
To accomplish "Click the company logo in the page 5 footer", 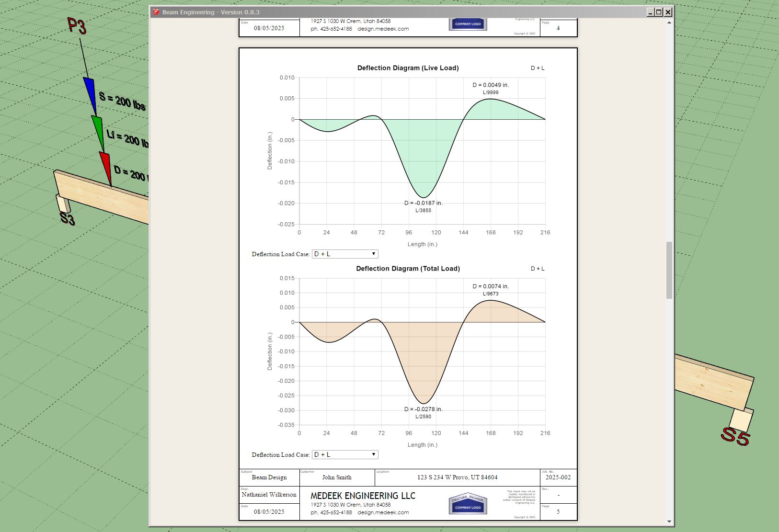I will point(468,504).
